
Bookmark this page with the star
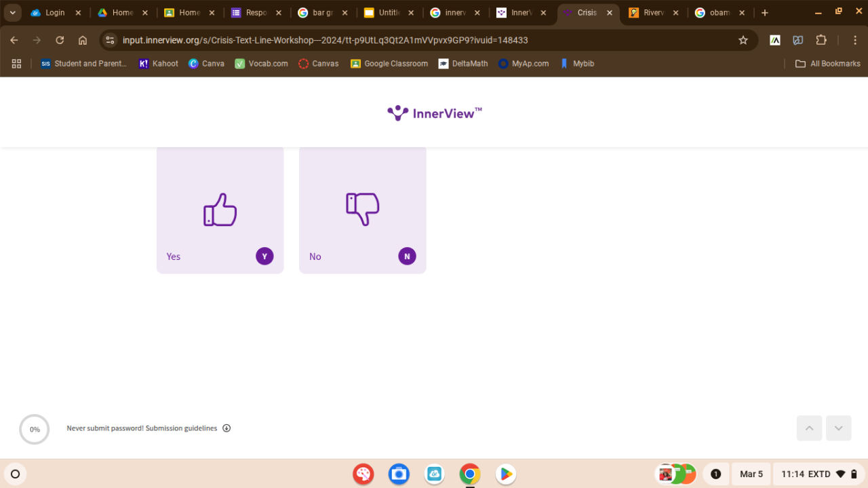coord(743,40)
